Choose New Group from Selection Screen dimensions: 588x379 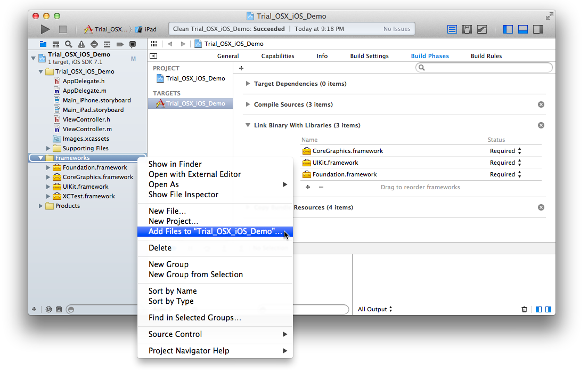pyautogui.click(x=215, y=275)
